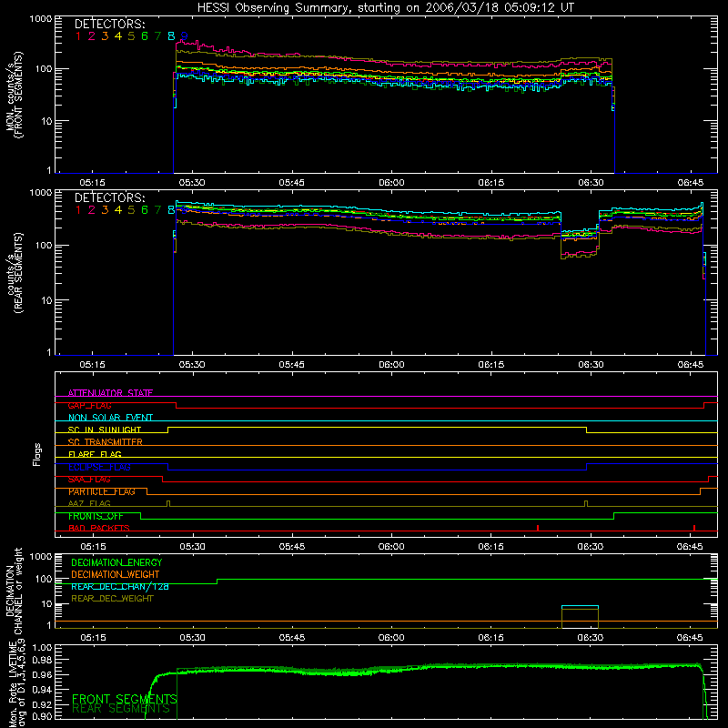
Task: Click the DECIMATION_WEIGHT legend label
Action: click(116, 574)
